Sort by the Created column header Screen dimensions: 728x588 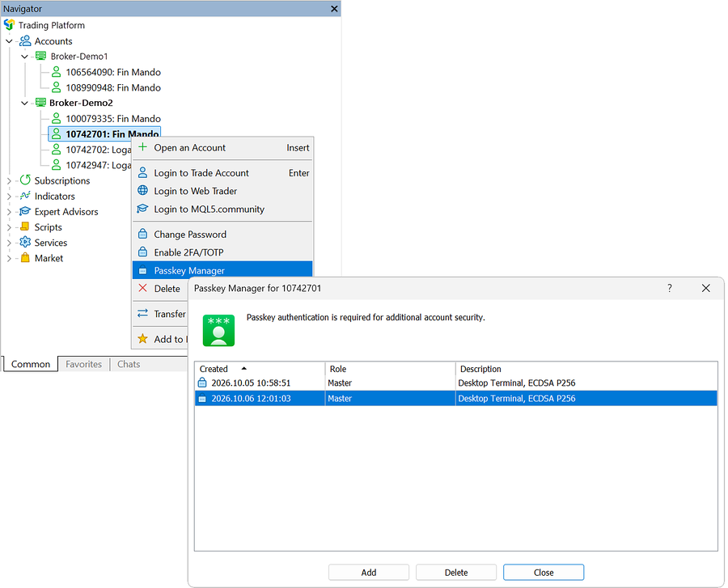260,369
